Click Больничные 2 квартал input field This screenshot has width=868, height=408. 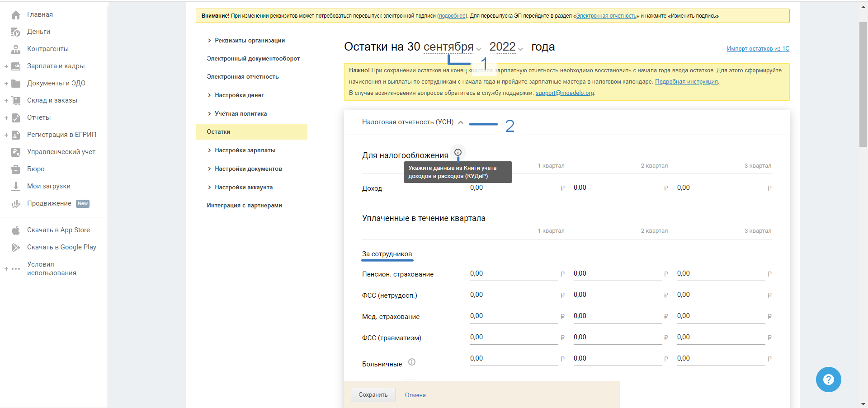coord(618,359)
